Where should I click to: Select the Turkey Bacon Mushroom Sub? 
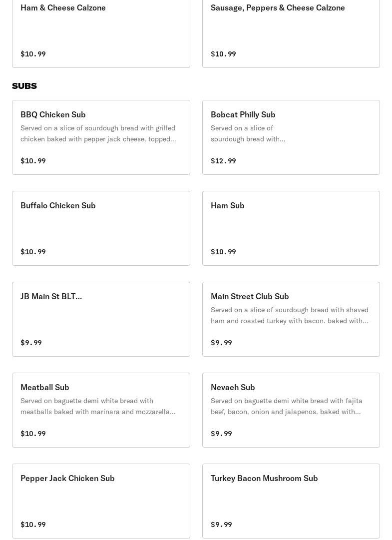(x=291, y=501)
